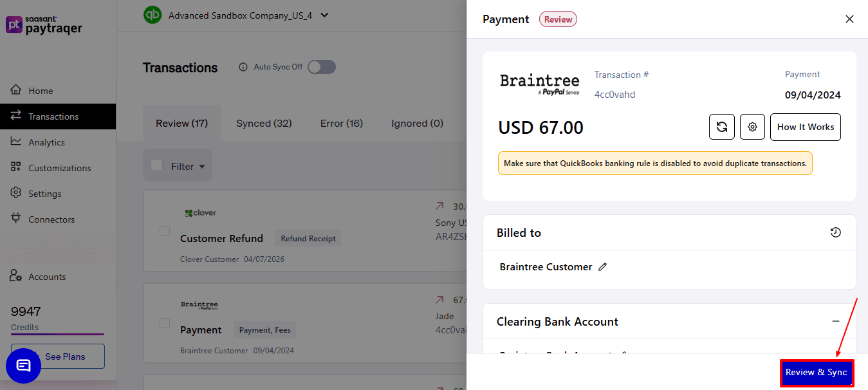Click the How It Works button
This screenshot has height=390, width=868.
(x=805, y=127)
